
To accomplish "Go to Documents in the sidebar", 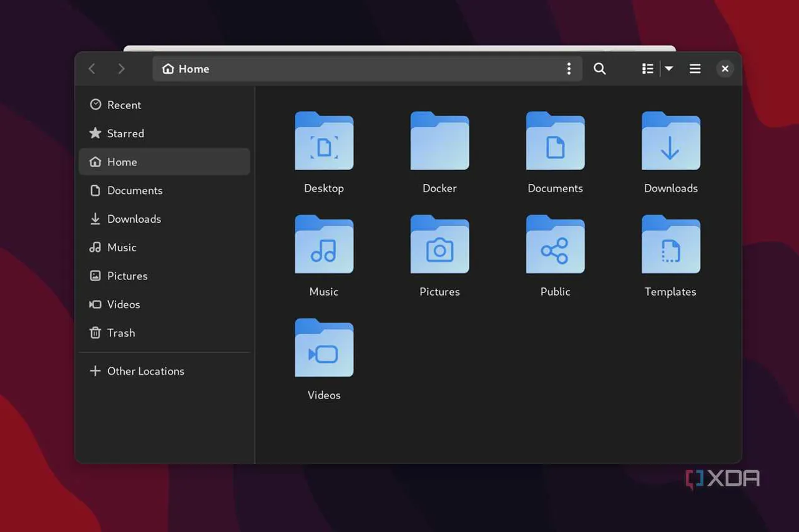I will (164, 190).
